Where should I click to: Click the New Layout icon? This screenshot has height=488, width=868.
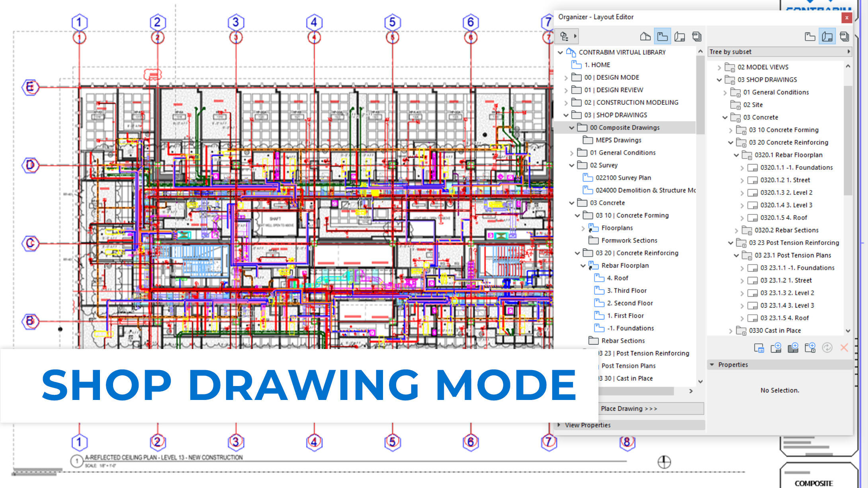[776, 348]
